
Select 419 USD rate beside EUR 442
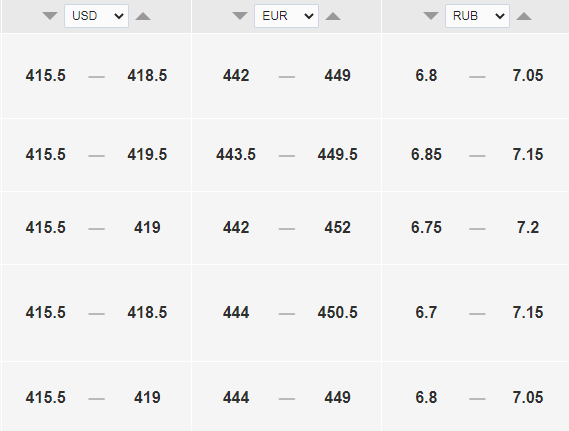(x=147, y=228)
